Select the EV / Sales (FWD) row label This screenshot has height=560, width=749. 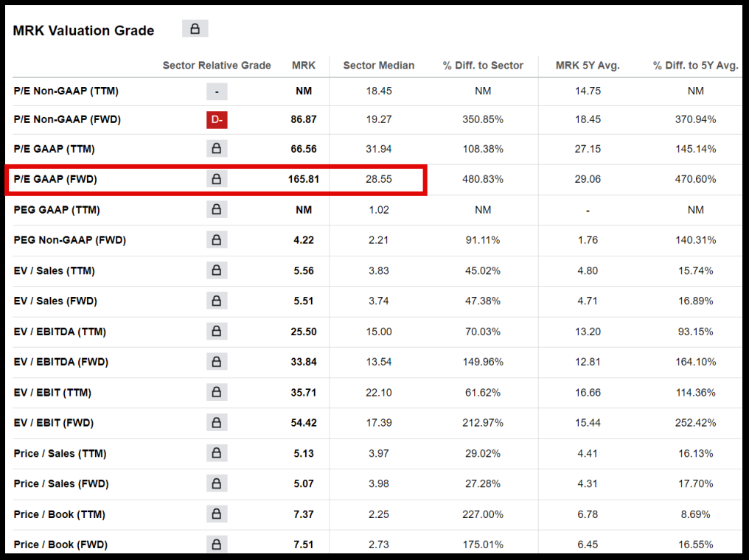pos(55,301)
